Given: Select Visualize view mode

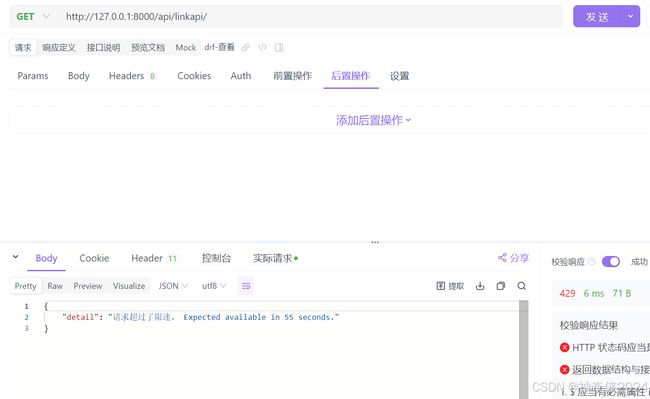Looking at the screenshot, I should pyautogui.click(x=129, y=286).
